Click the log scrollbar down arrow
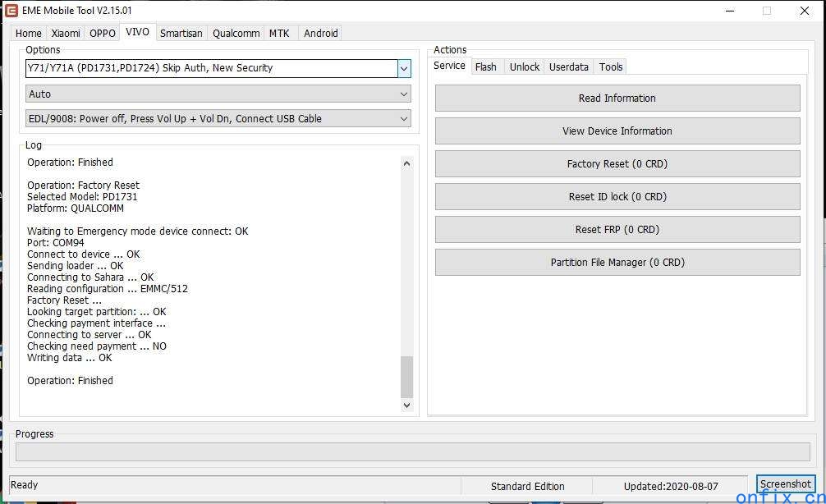This screenshot has height=504, width=826. point(406,405)
